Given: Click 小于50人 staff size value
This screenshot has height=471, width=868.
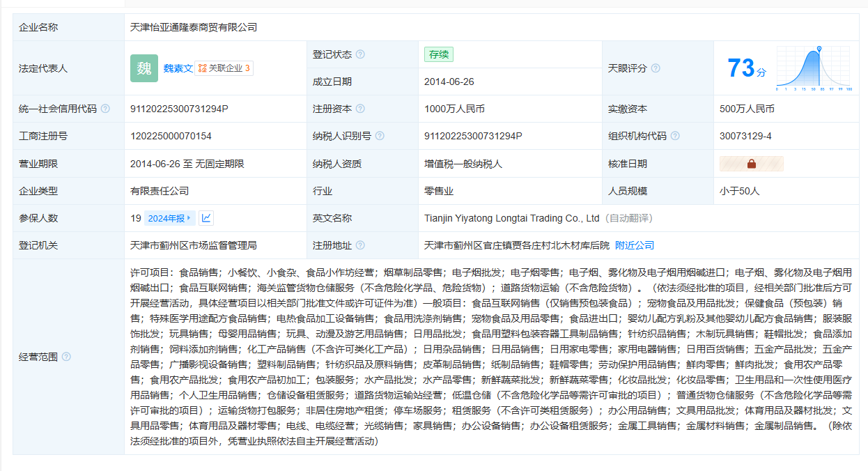Looking at the screenshot, I should tap(739, 191).
